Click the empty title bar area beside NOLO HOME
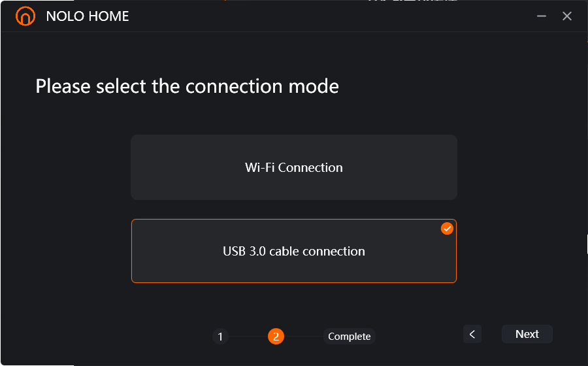Image resolution: width=588 pixels, height=366 pixels. point(330,16)
